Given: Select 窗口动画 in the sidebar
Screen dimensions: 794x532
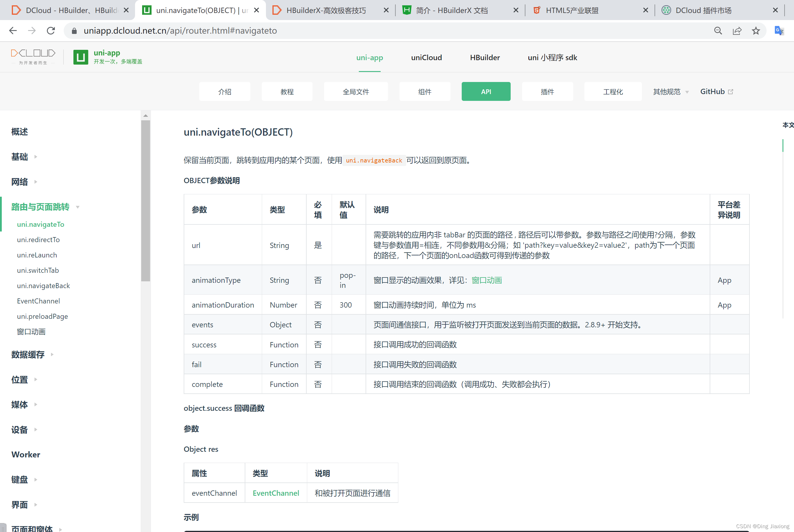Looking at the screenshot, I should pyautogui.click(x=31, y=332).
